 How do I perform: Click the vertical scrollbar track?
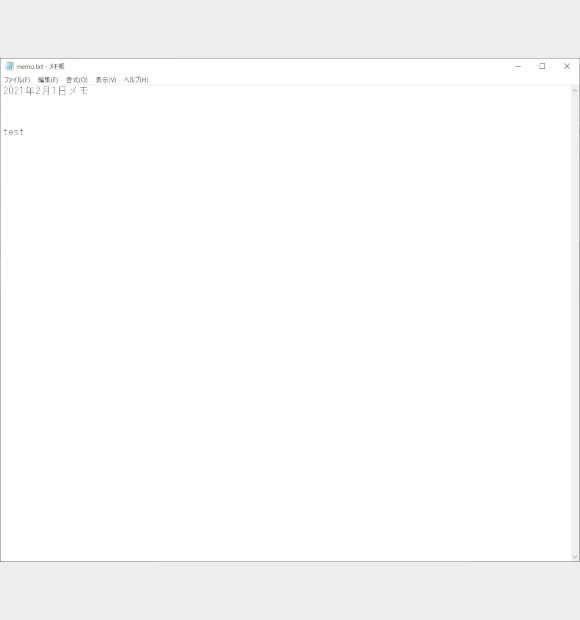575,323
